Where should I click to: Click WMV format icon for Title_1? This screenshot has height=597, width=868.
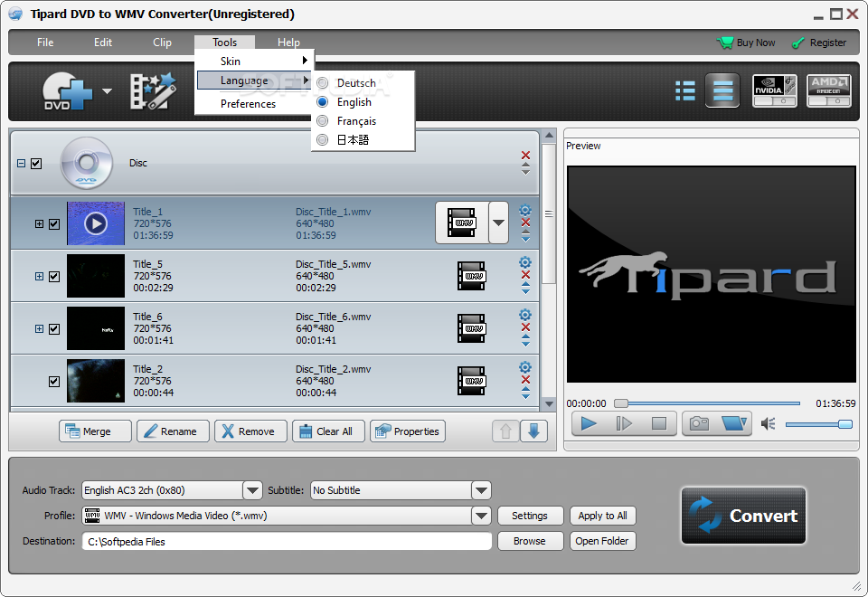(x=462, y=223)
